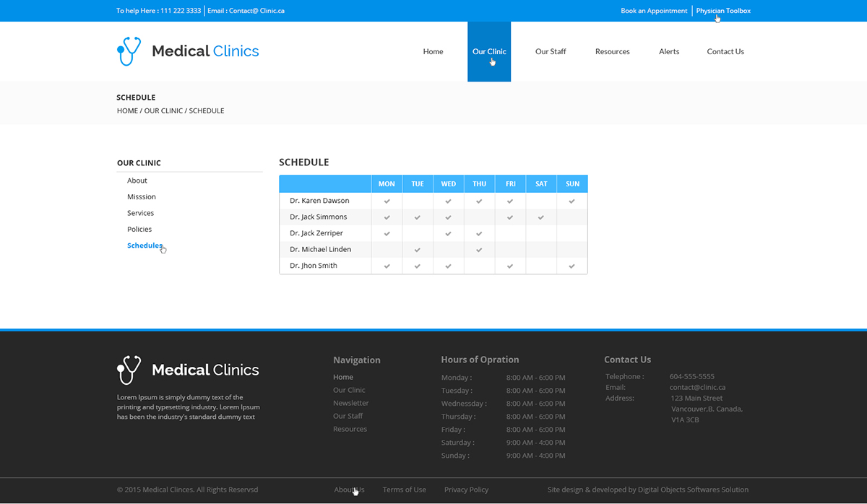Click the Medical Clinics stethoscope logo in header
Image resolution: width=867 pixels, height=504 pixels.
point(128,51)
